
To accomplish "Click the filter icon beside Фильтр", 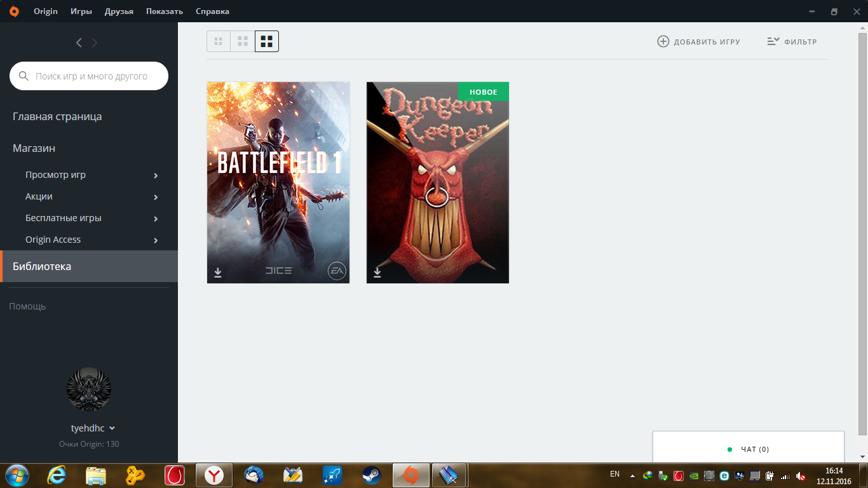I will (773, 41).
